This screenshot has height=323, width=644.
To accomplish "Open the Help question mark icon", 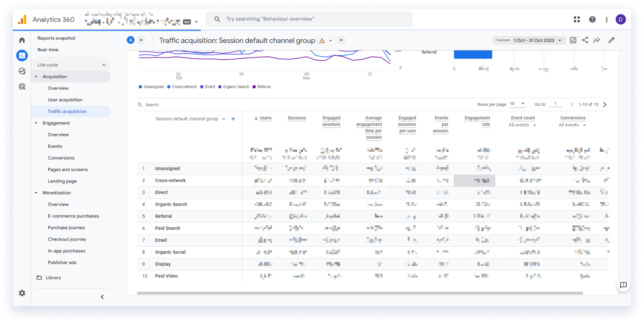I will click(592, 19).
